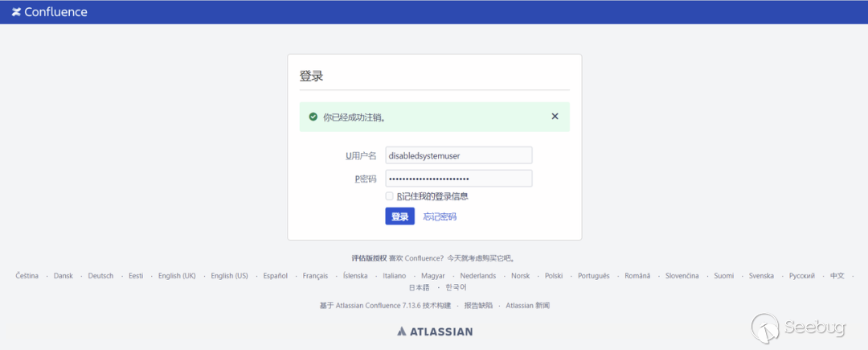Switch language to Svenska
The width and height of the screenshot is (868, 350).
(x=762, y=276)
